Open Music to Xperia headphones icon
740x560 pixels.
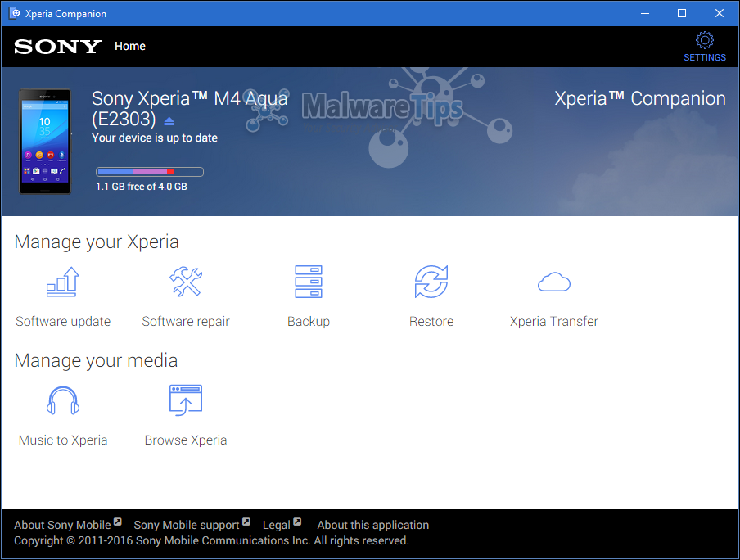[x=63, y=401]
